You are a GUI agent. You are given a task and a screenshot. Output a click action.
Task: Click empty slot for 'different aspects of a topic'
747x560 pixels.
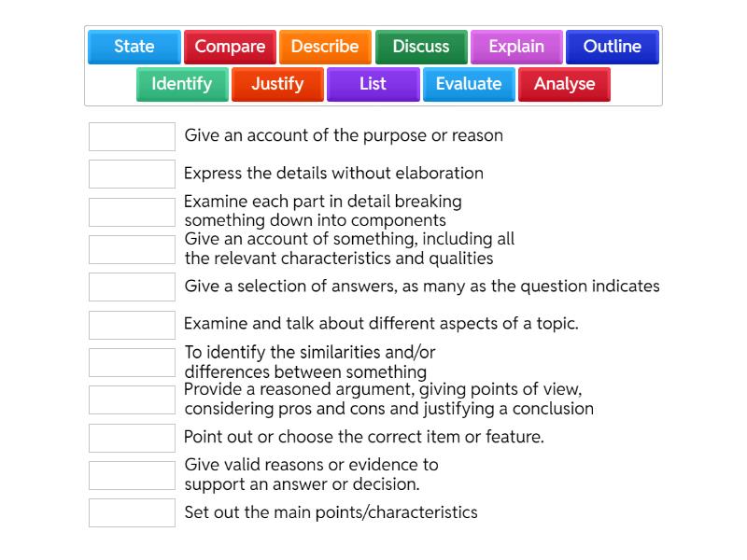click(132, 325)
